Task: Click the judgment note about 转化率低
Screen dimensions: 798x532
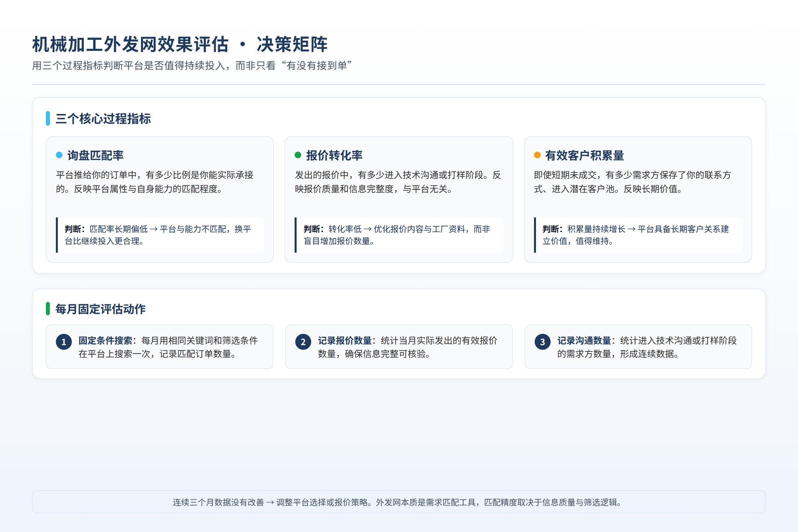Action: pyautogui.click(x=399, y=235)
